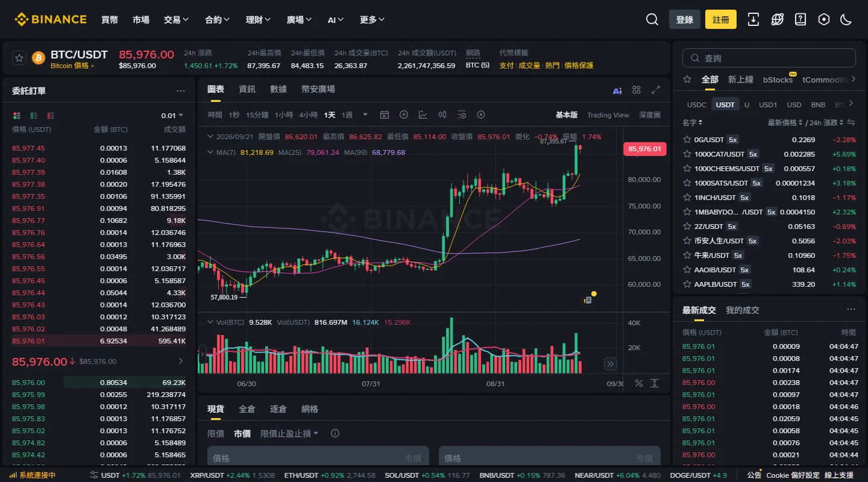
Task: Expand the 合約 menu
Action: pyautogui.click(x=218, y=19)
